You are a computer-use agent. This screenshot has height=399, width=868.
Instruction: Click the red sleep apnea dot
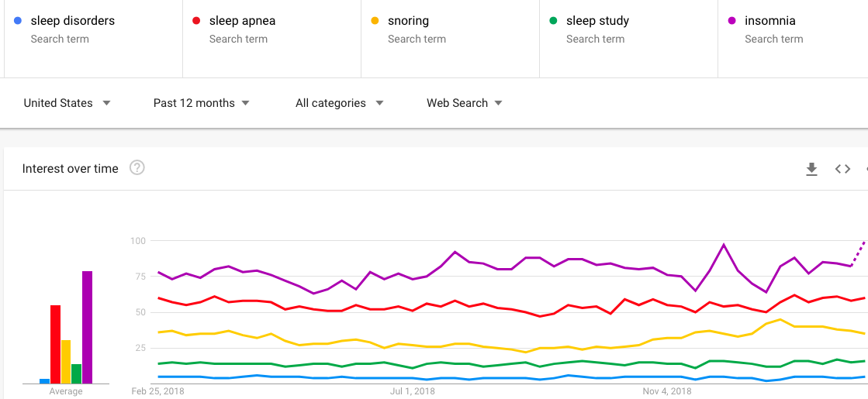click(196, 21)
